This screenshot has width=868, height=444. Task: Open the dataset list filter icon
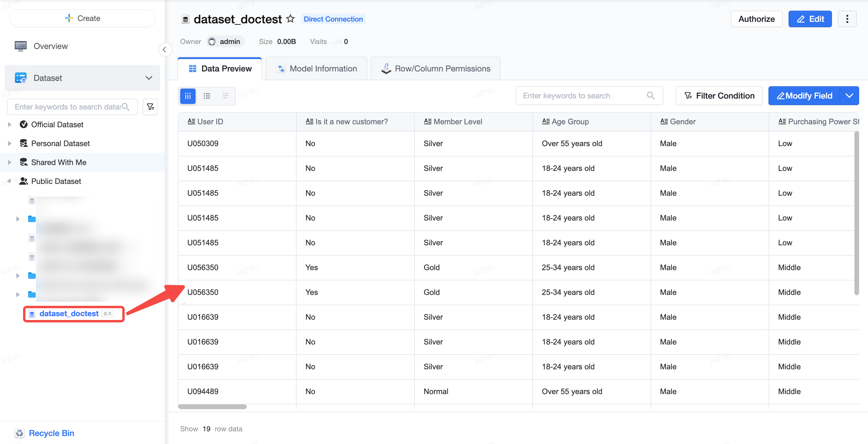coord(150,107)
